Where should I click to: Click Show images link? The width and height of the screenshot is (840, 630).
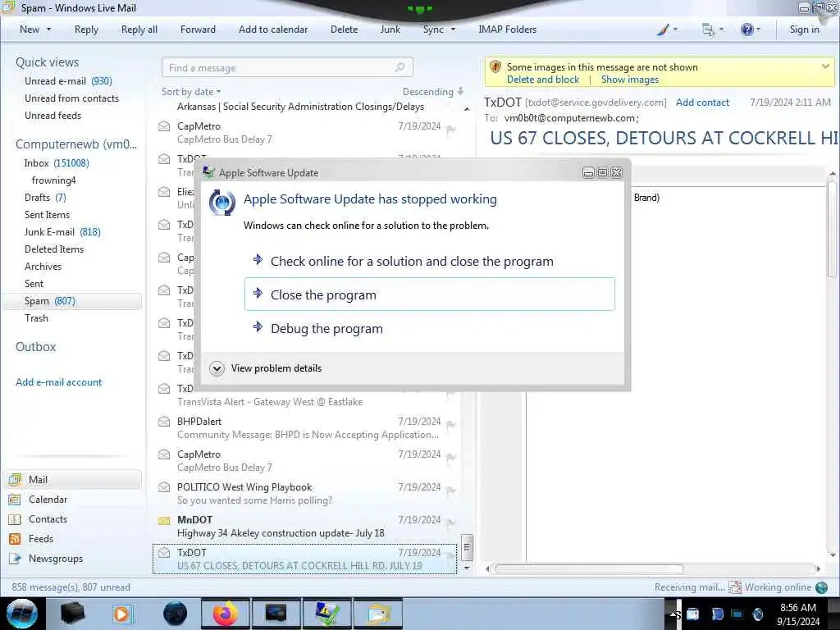point(630,80)
